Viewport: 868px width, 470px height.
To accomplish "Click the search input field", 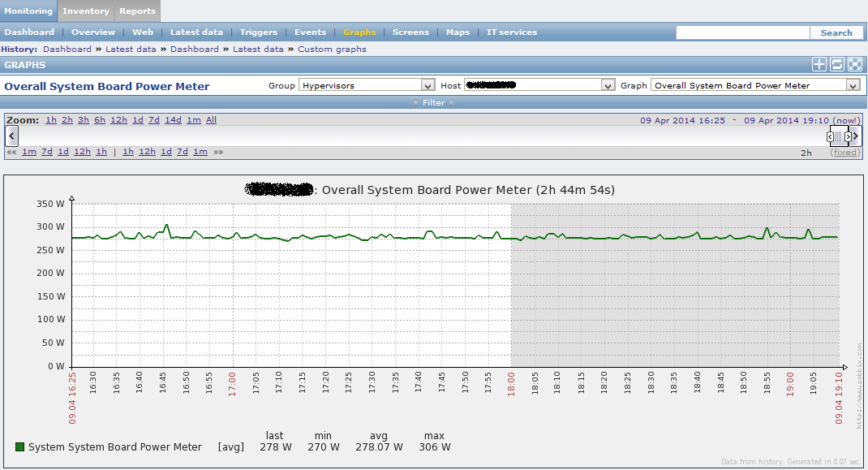I will click(743, 32).
